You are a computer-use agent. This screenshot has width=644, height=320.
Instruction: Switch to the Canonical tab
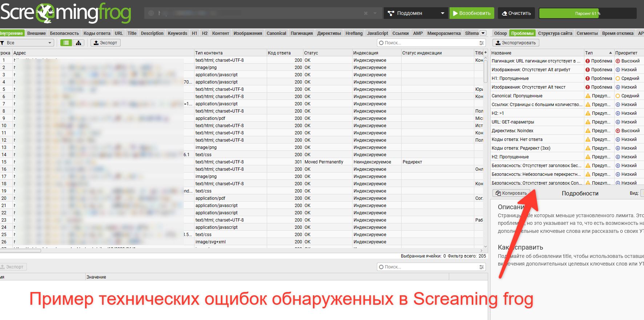pos(276,33)
